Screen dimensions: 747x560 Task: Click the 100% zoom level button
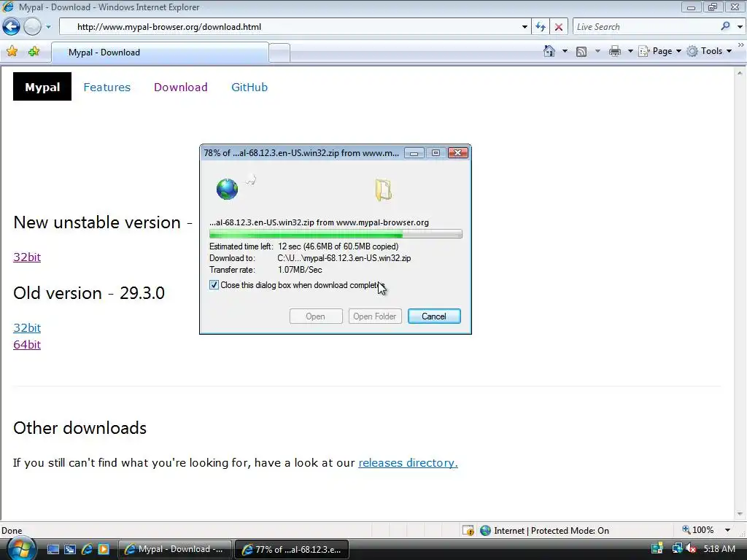point(698,530)
